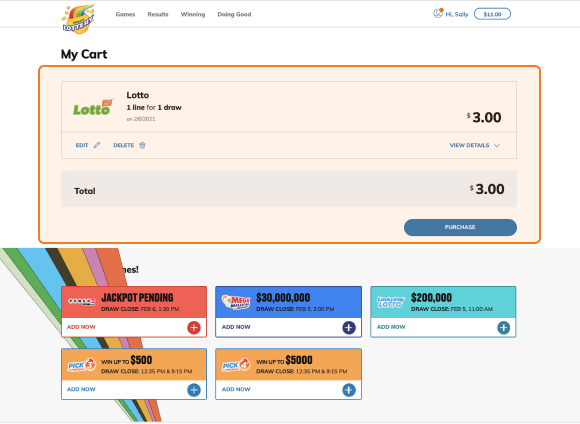Add Pick 3 with the plus icon
Screen dimensions: 580x424
click(194, 390)
